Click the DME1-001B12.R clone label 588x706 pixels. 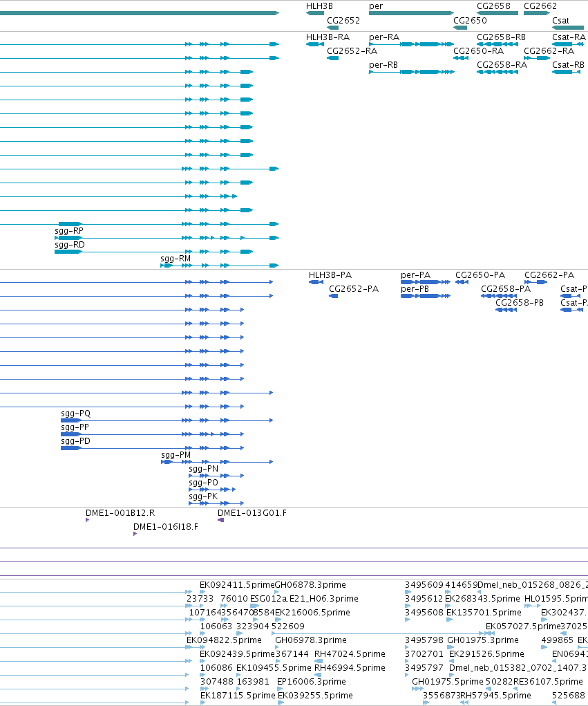pyautogui.click(x=120, y=513)
